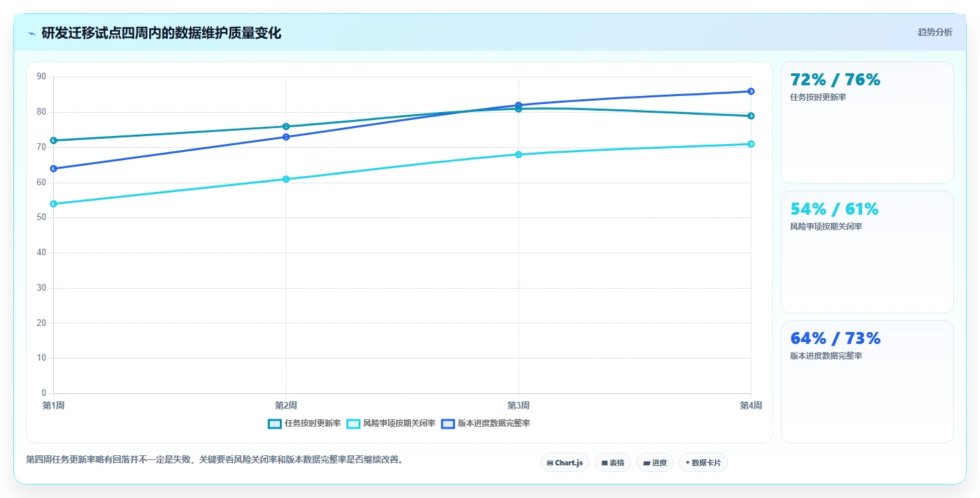Screen dimensions: 980x498
Task: Click the 第2周 x-axis label
Action: 286,405
